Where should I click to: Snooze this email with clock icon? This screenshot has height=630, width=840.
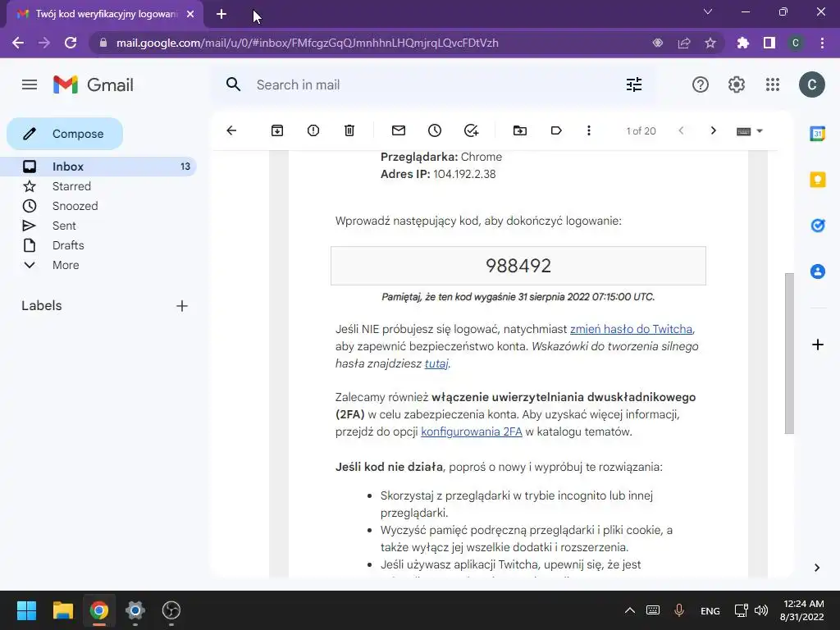(435, 130)
